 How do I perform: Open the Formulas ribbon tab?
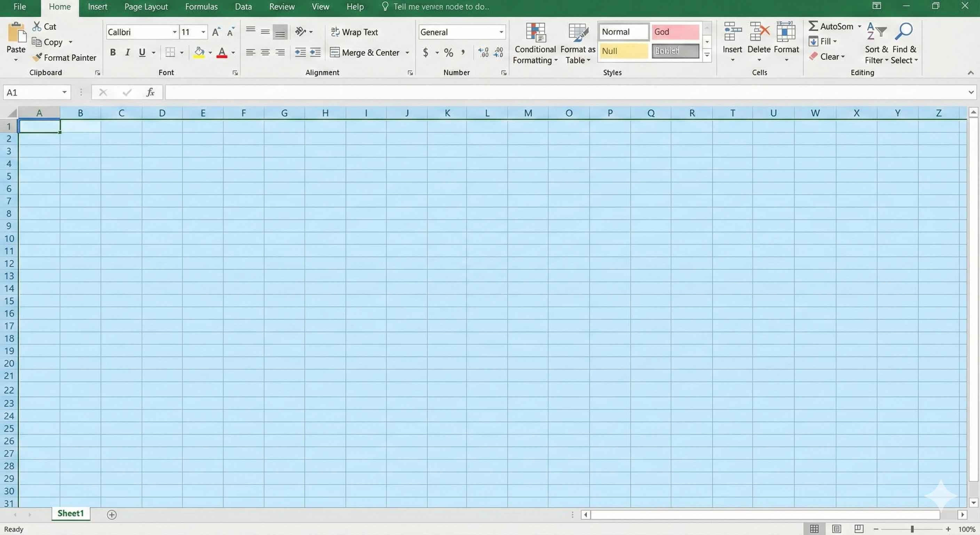click(201, 7)
